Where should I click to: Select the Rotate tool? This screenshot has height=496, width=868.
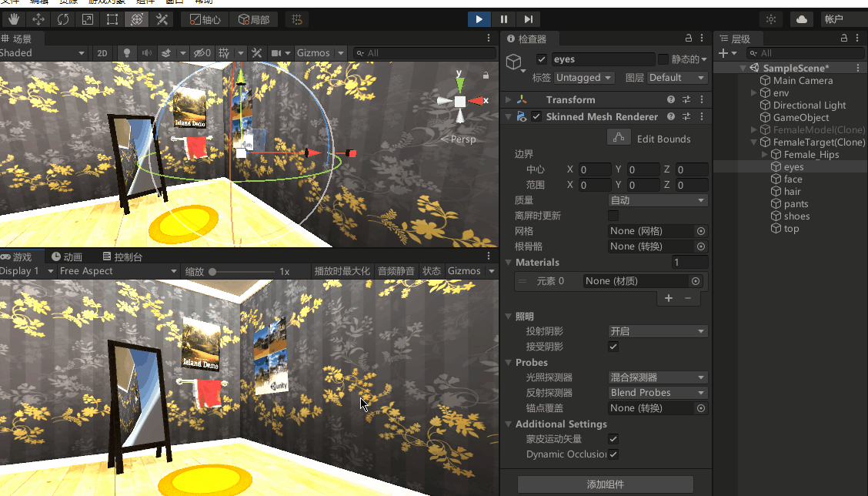click(63, 18)
